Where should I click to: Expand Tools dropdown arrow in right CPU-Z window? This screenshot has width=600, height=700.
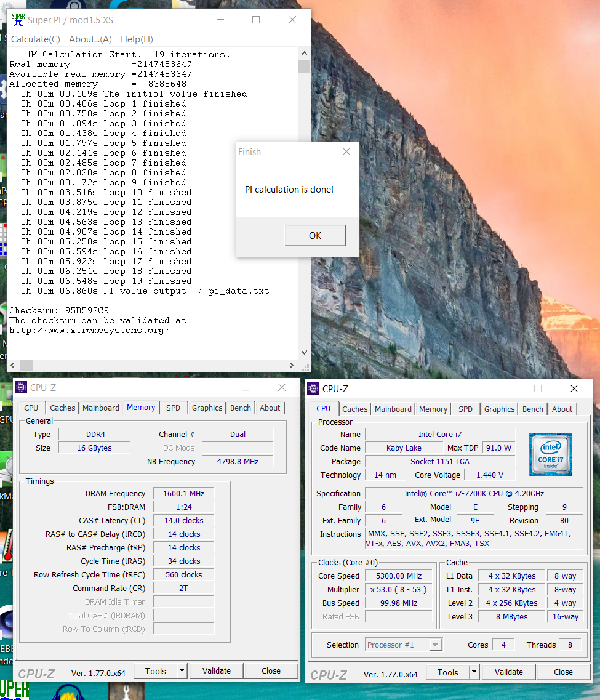[x=474, y=672]
